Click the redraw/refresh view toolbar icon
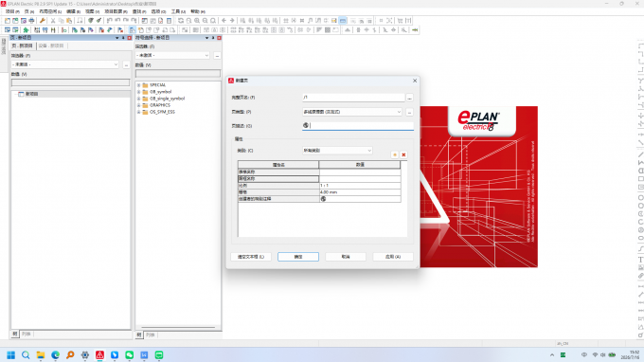 [181, 21]
